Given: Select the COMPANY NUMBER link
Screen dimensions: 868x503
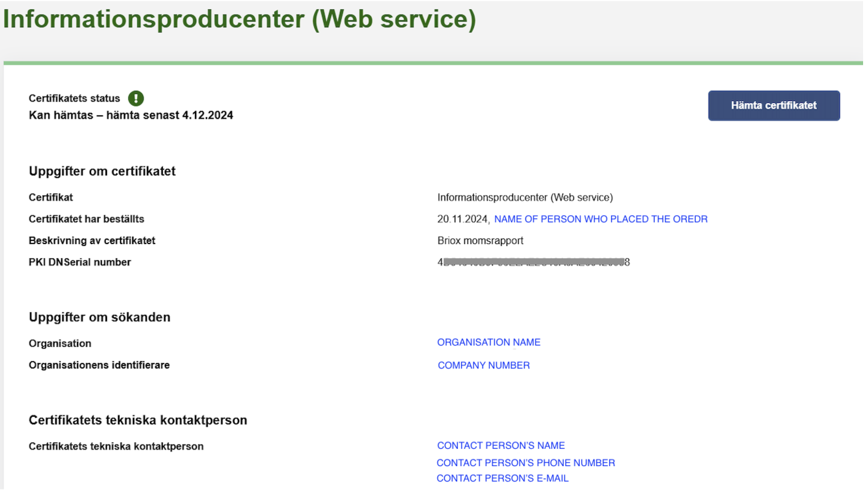Looking at the screenshot, I should pyautogui.click(x=484, y=366).
